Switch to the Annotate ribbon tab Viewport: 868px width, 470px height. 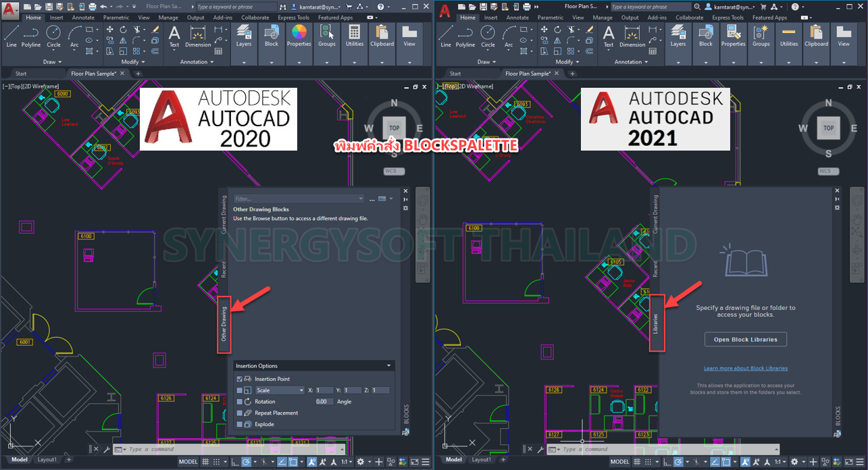[x=82, y=17]
